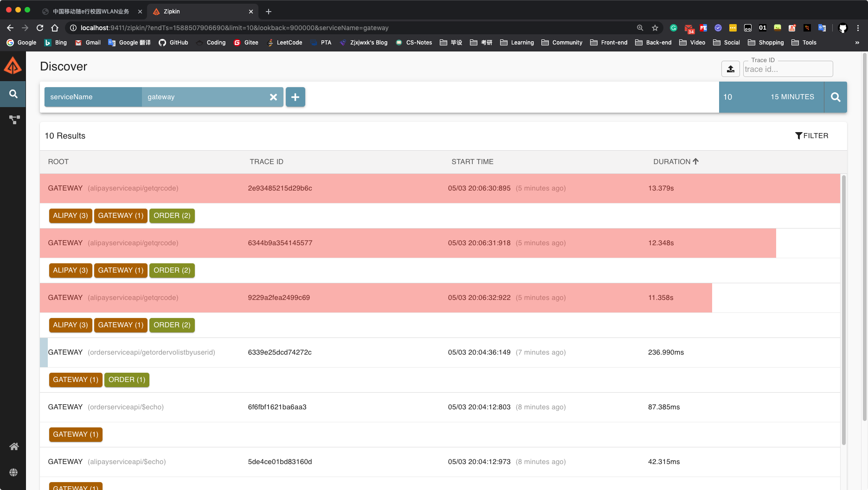Open trace 9229a2fea2499c69
This screenshot has width=868, height=490.
[x=440, y=298]
